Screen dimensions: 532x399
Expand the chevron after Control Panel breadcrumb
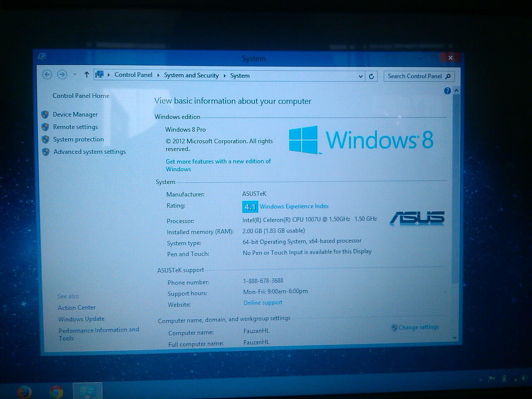[x=158, y=75]
